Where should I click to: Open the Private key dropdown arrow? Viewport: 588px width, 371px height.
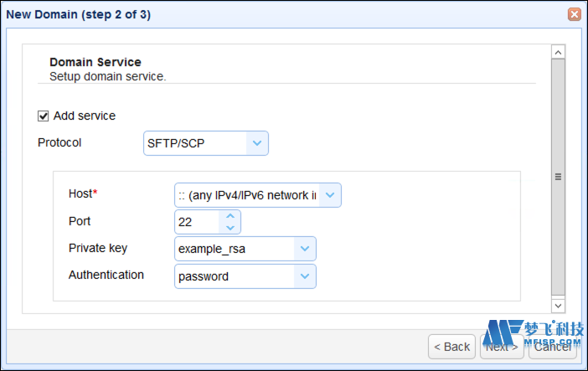(x=305, y=249)
